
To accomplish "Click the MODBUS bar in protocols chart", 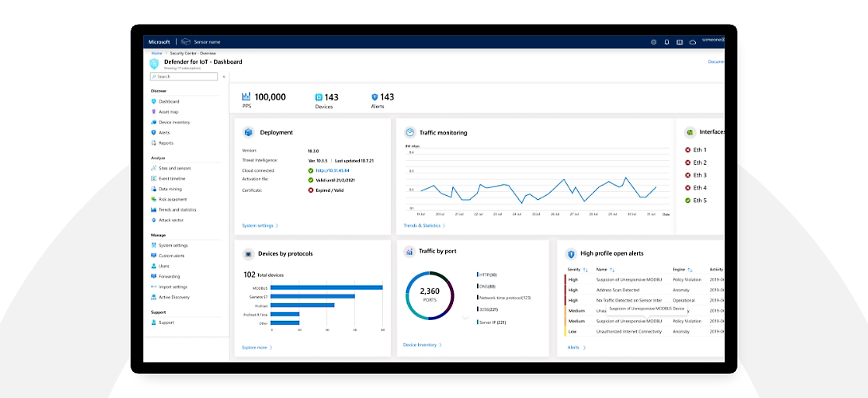I will point(326,287).
